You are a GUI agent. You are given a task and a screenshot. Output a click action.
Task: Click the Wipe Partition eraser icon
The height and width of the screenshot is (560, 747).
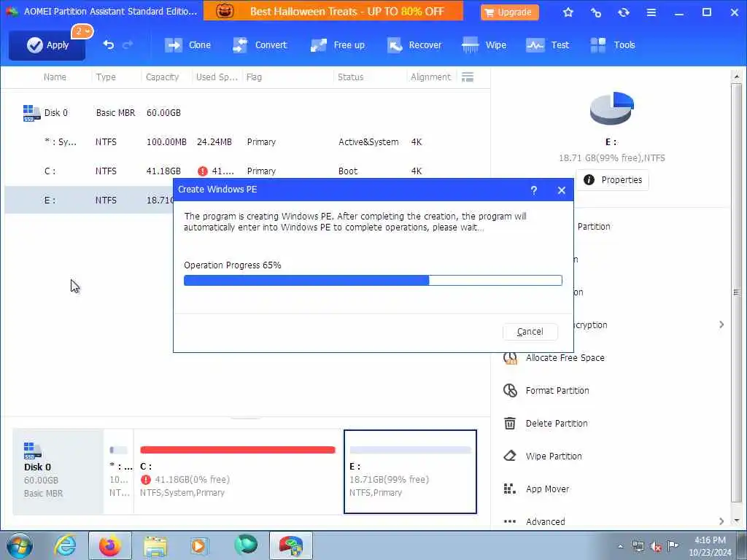(510, 456)
